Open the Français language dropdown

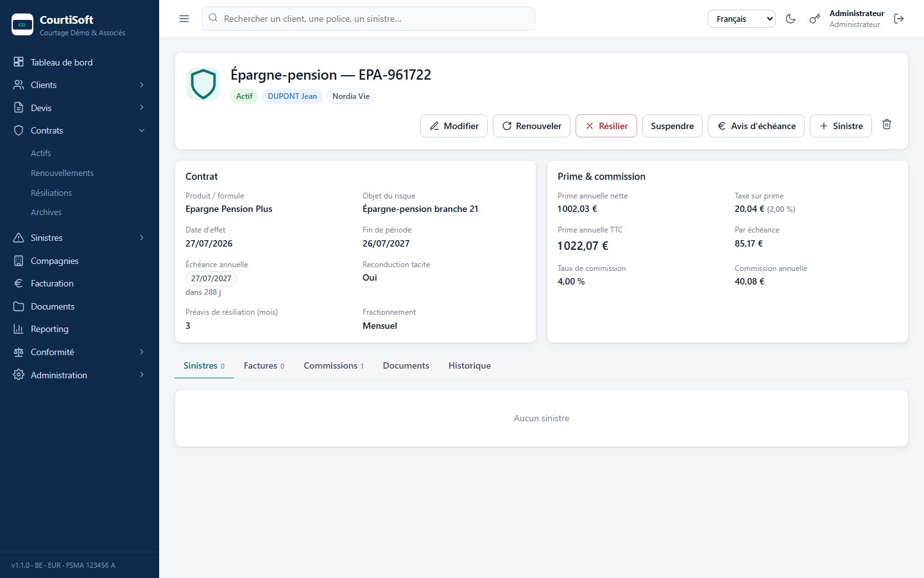point(742,19)
